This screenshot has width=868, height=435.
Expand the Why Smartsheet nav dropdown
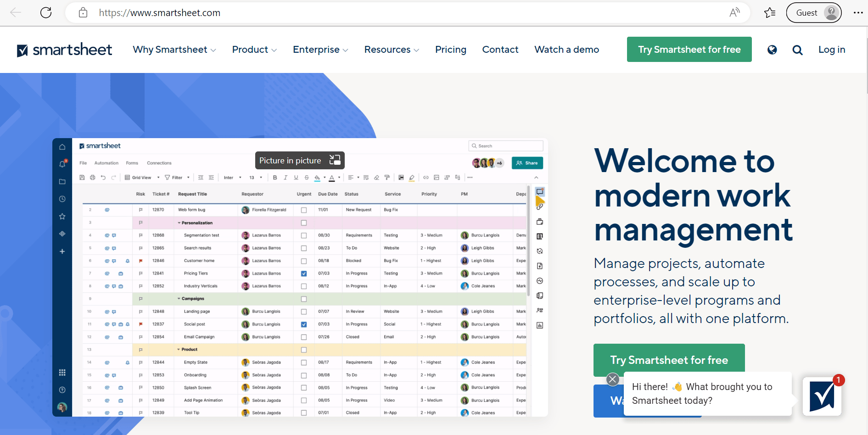(174, 50)
